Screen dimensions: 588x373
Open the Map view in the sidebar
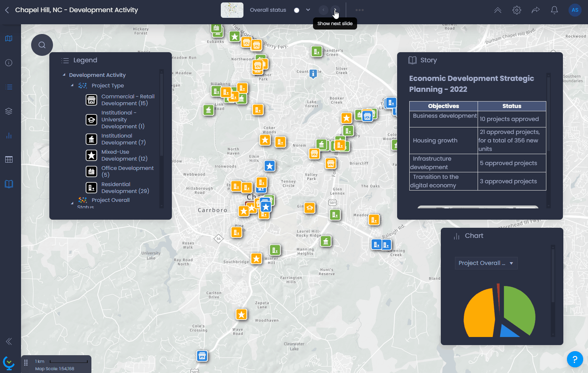pos(9,38)
